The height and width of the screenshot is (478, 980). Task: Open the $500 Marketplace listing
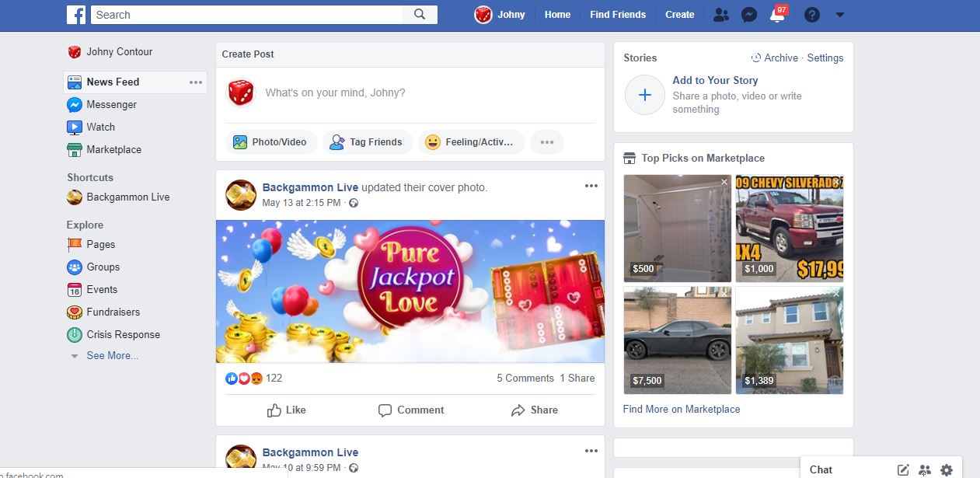coord(678,229)
